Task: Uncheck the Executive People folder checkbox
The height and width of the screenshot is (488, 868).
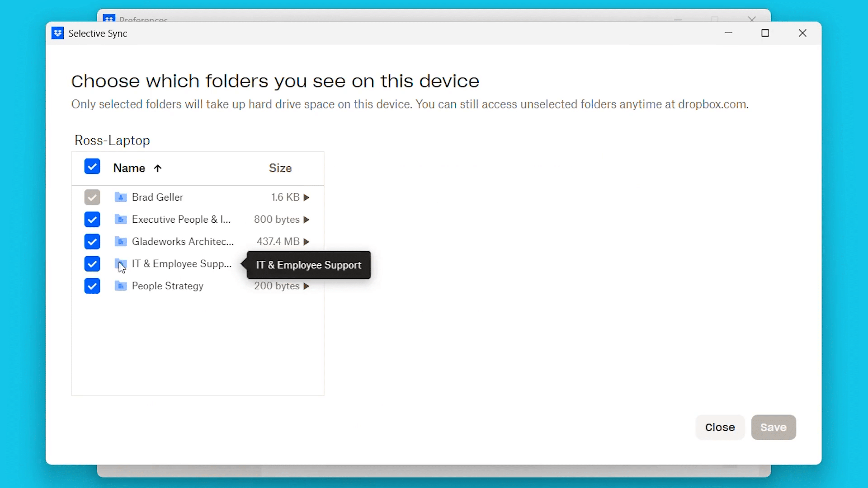Action: 92,220
